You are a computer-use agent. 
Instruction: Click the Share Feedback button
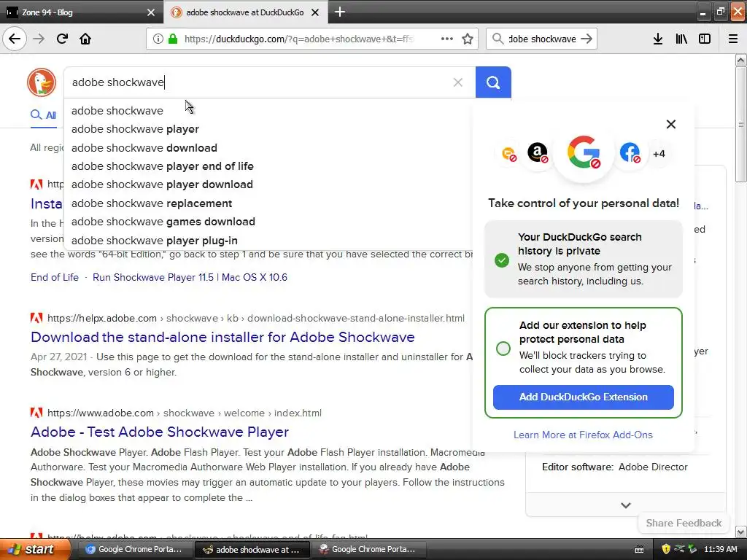[x=684, y=523]
